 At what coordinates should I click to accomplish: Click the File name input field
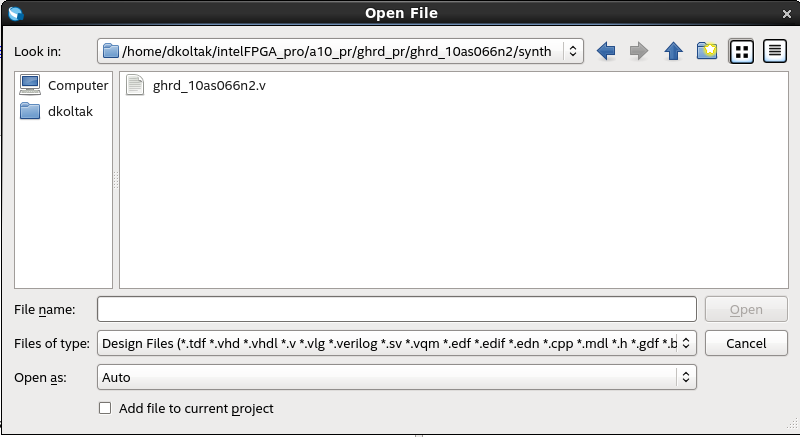pos(396,309)
